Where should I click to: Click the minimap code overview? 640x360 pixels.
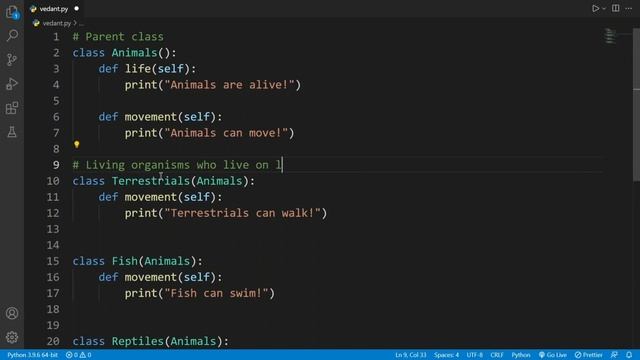click(x=610, y=36)
